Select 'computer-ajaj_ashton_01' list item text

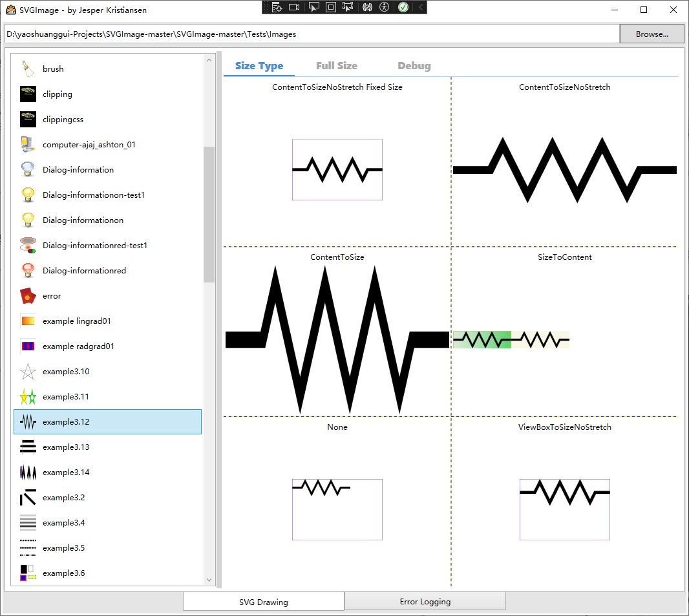tap(89, 145)
